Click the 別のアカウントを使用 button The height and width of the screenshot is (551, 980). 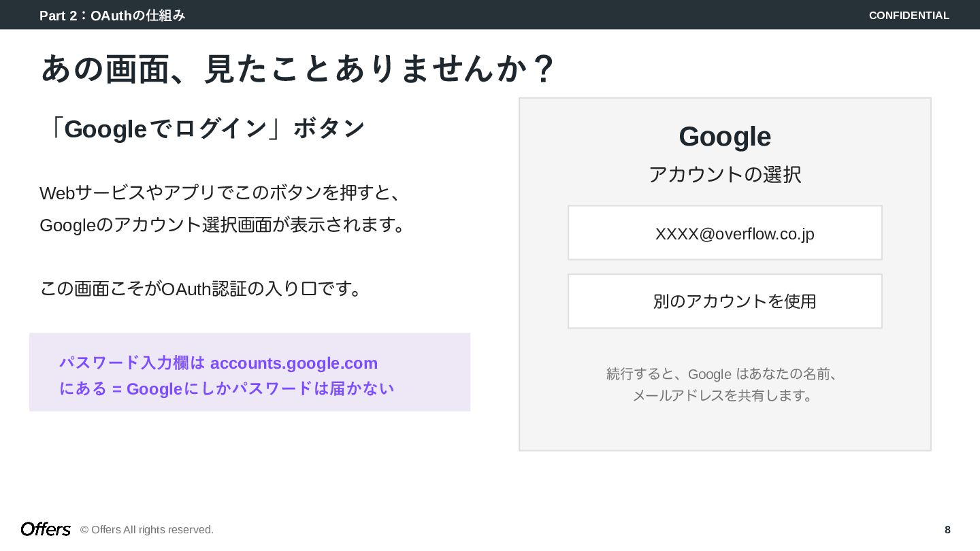725,301
